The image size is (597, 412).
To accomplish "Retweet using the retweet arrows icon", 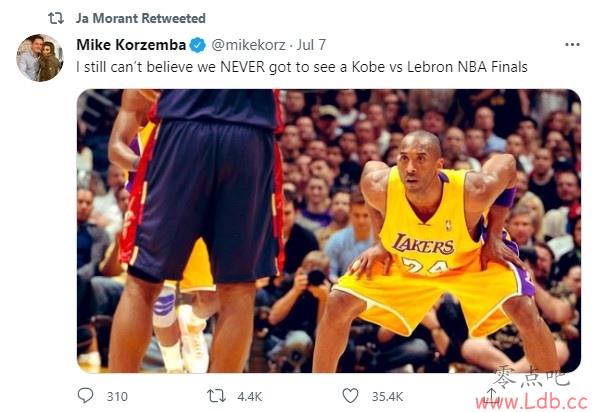I will [x=216, y=396].
